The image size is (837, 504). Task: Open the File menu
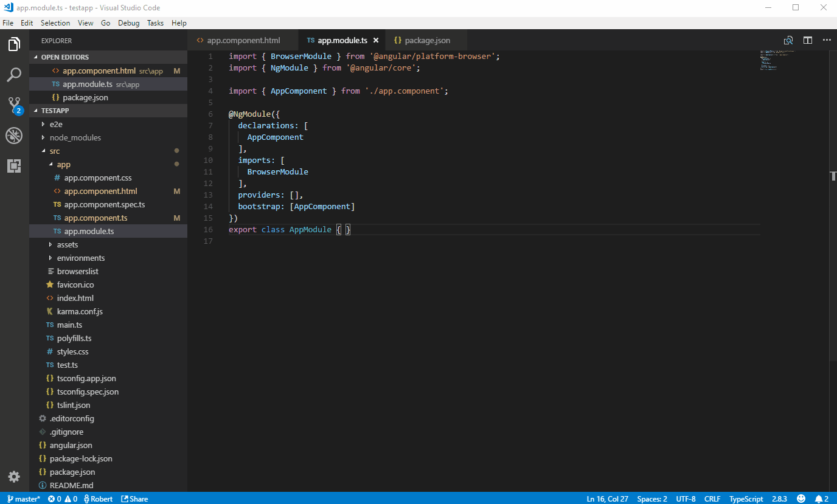[8, 23]
